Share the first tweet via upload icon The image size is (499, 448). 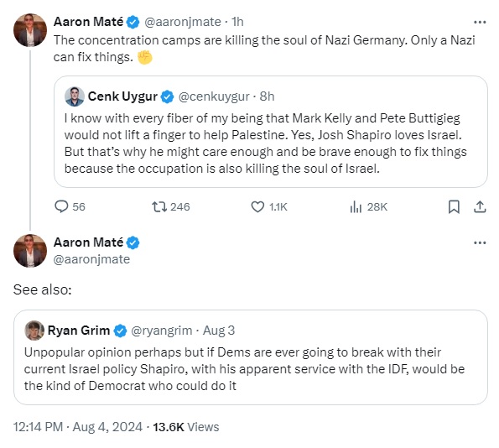480,206
